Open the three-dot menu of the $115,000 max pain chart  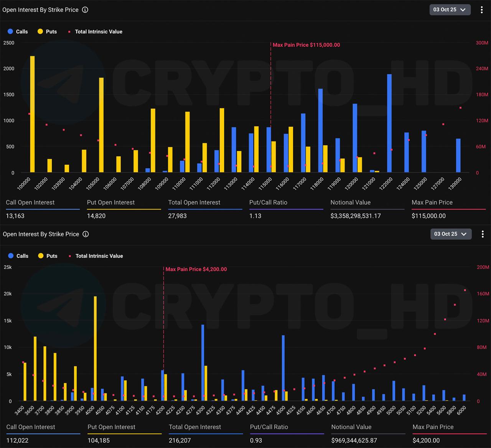point(482,10)
